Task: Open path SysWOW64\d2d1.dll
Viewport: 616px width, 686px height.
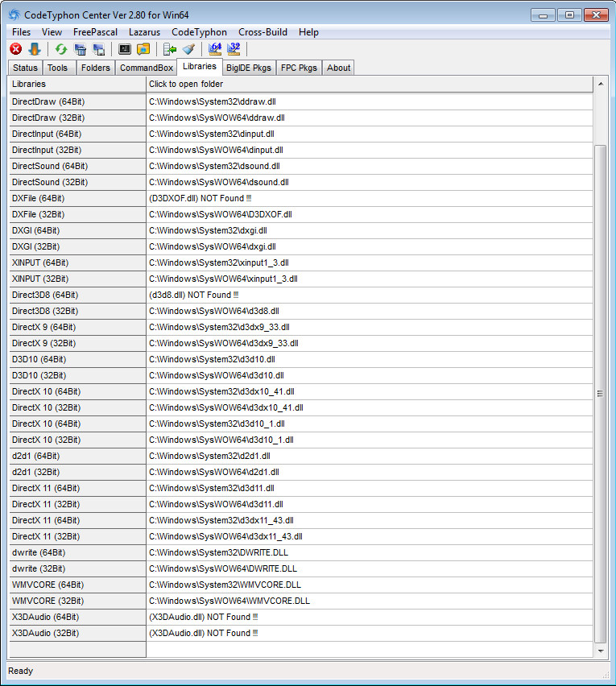Action: (370, 472)
